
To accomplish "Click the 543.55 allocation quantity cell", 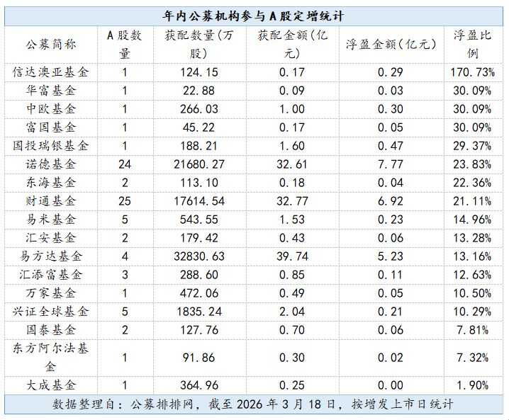I will [x=199, y=220].
